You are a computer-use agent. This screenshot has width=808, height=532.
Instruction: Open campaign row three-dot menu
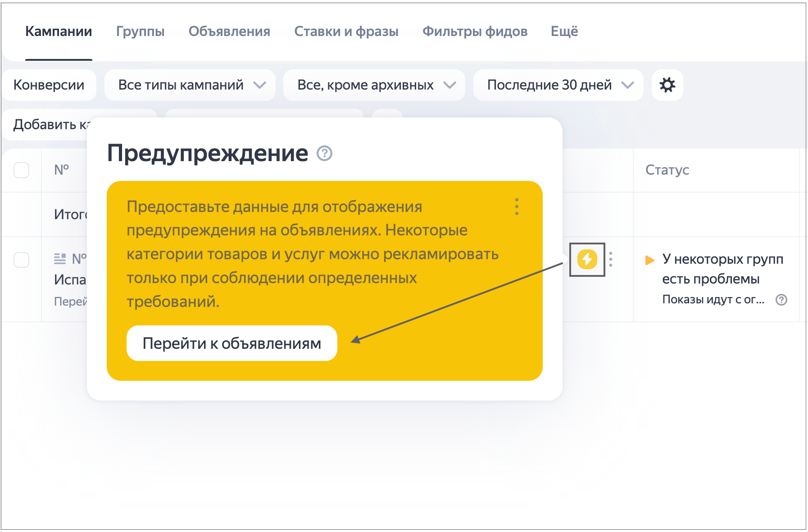point(611,259)
